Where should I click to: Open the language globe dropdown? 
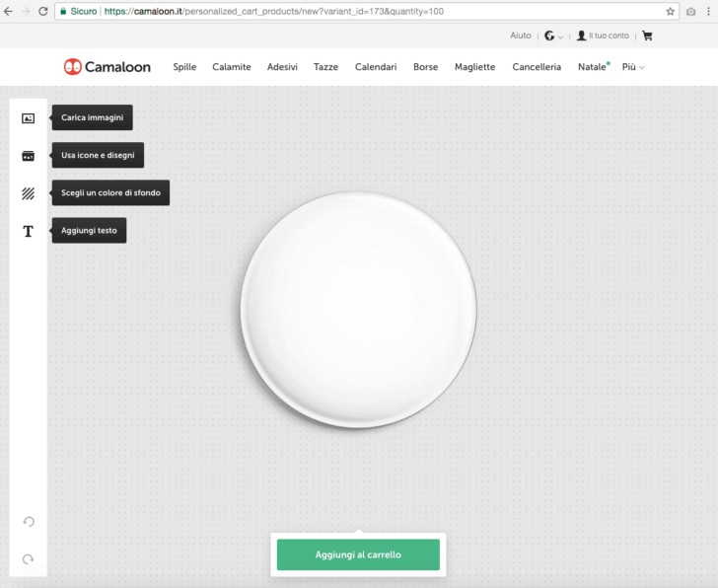point(553,36)
